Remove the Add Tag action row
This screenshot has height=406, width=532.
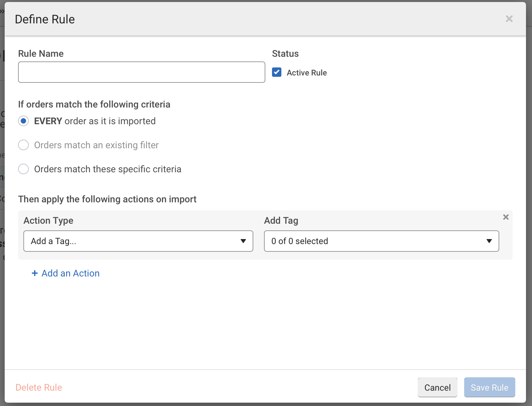pos(506,217)
